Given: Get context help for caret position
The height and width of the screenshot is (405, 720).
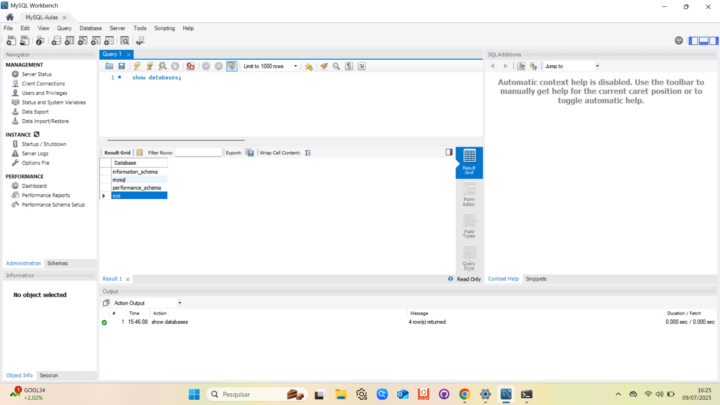Looking at the screenshot, I should (521, 66).
